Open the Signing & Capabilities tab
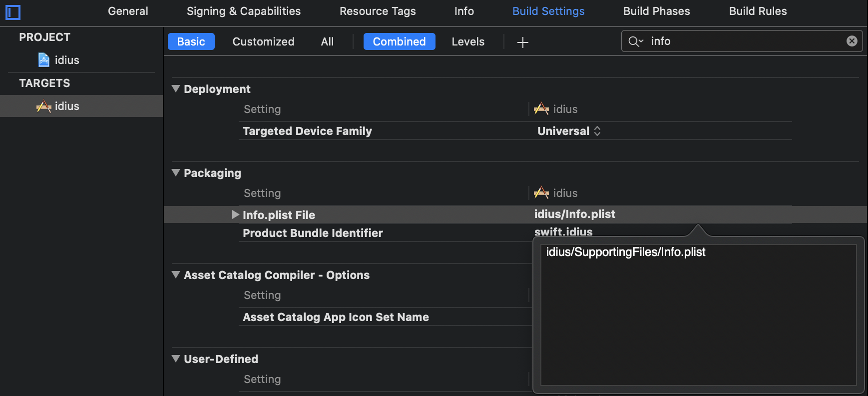Screen dimensions: 868x396 [244, 11]
